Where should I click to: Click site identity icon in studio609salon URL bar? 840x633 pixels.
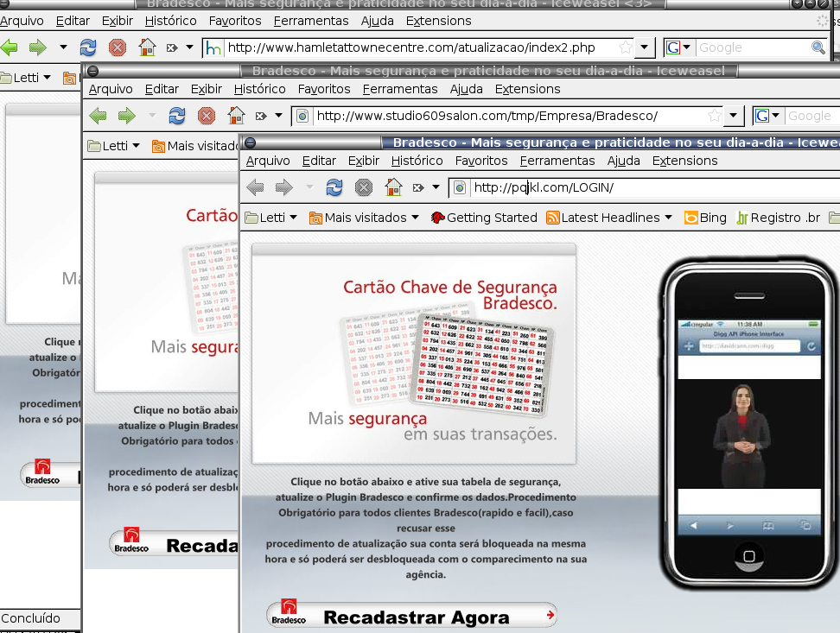coord(302,116)
